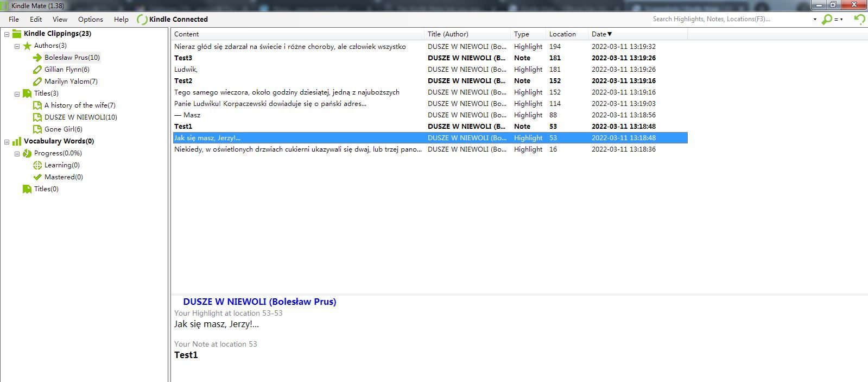Viewport: 868px width, 382px height.
Task: Select the DUSZE W NIEWOLI(10) title
Action: pos(81,117)
